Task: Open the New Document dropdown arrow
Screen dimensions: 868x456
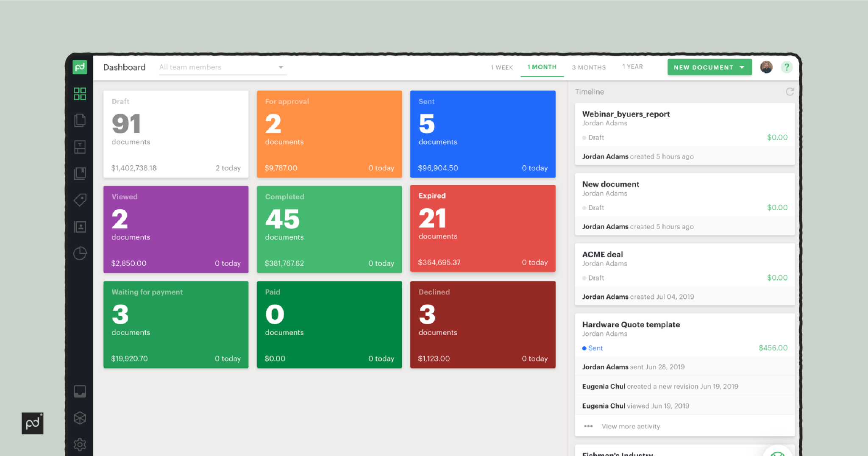Action: pyautogui.click(x=742, y=67)
